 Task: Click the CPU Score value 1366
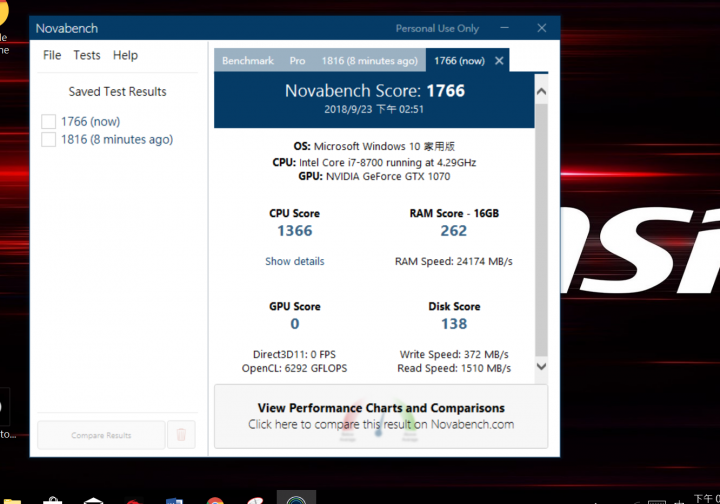[x=295, y=230]
